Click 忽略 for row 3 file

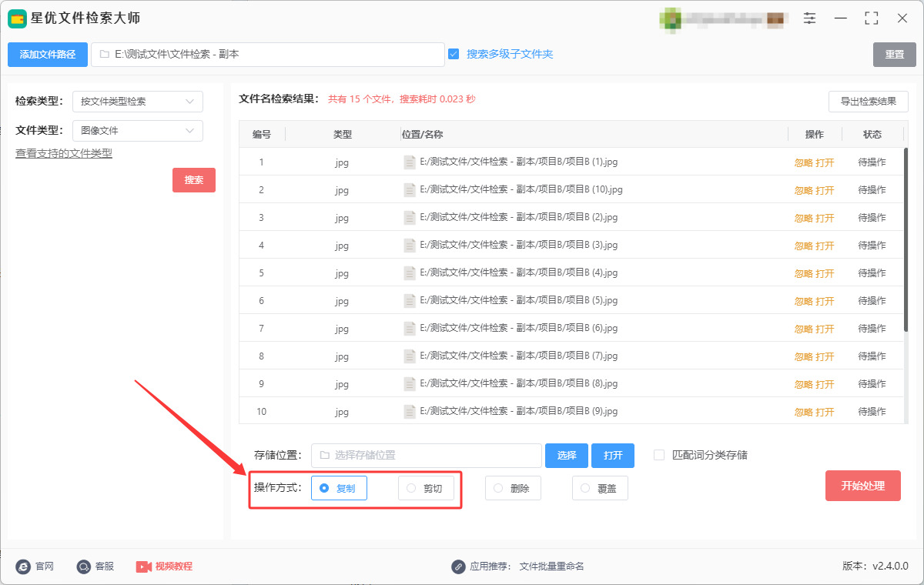pos(804,218)
